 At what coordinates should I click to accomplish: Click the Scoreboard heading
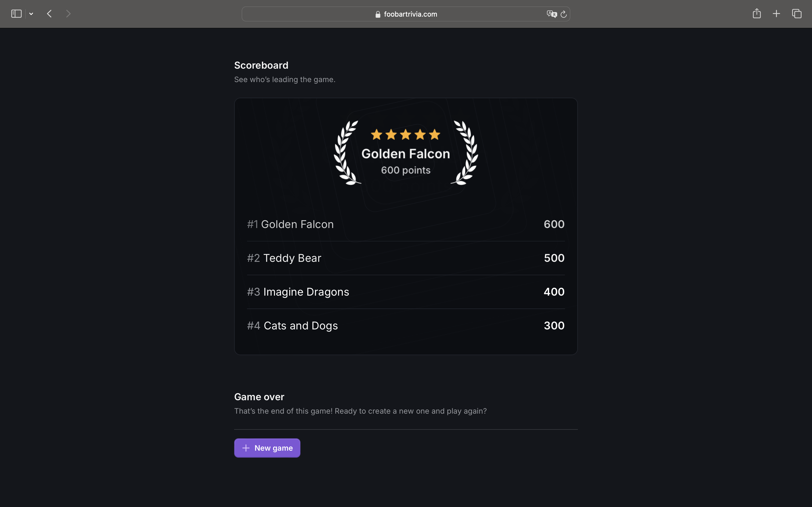click(261, 65)
